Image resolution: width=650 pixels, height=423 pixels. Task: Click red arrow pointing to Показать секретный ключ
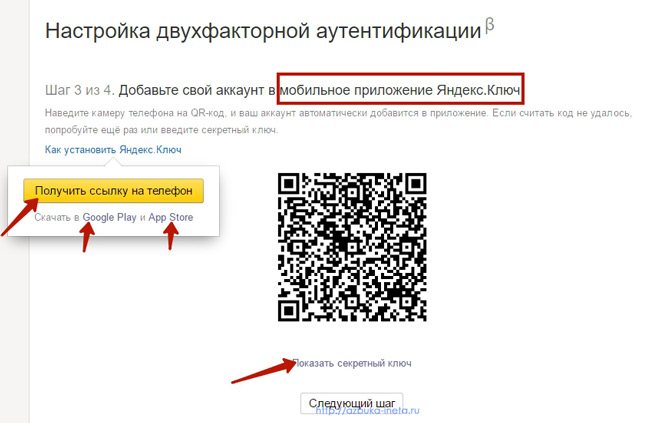click(263, 371)
